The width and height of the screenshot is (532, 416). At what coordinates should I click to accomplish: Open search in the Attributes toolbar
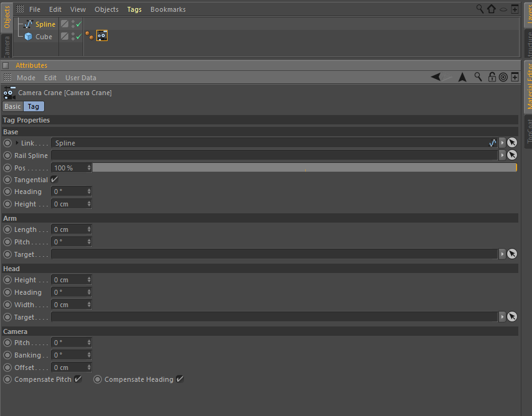pos(478,76)
